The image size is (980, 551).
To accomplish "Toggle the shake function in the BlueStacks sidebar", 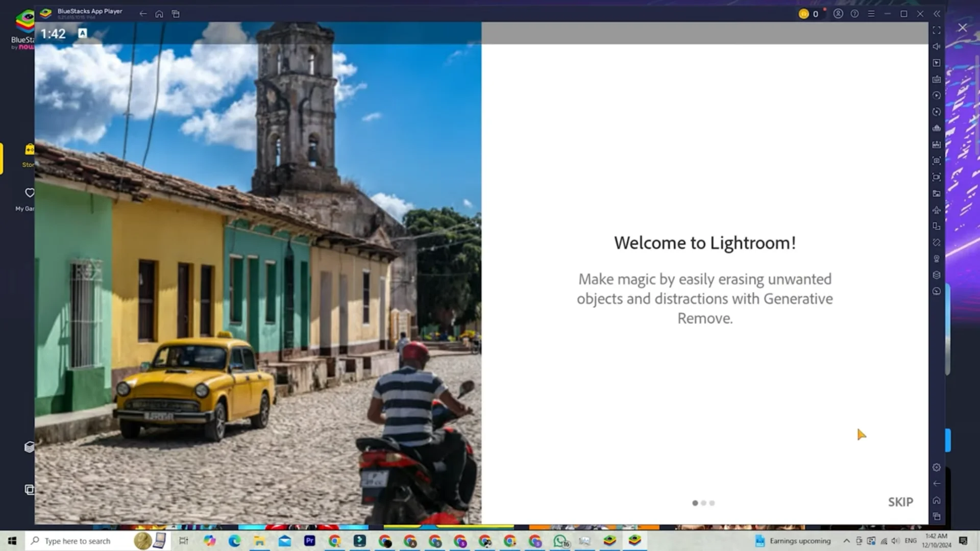I will [937, 242].
